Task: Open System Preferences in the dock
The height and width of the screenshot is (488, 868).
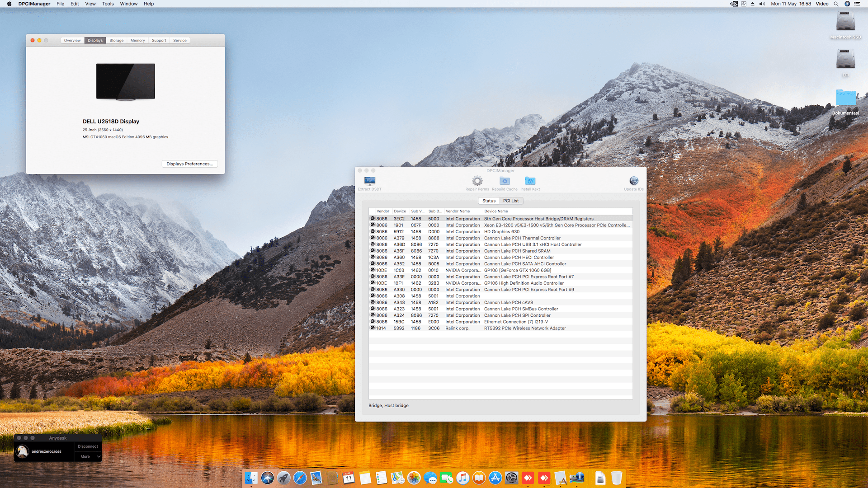Action: (x=511, y=478)
